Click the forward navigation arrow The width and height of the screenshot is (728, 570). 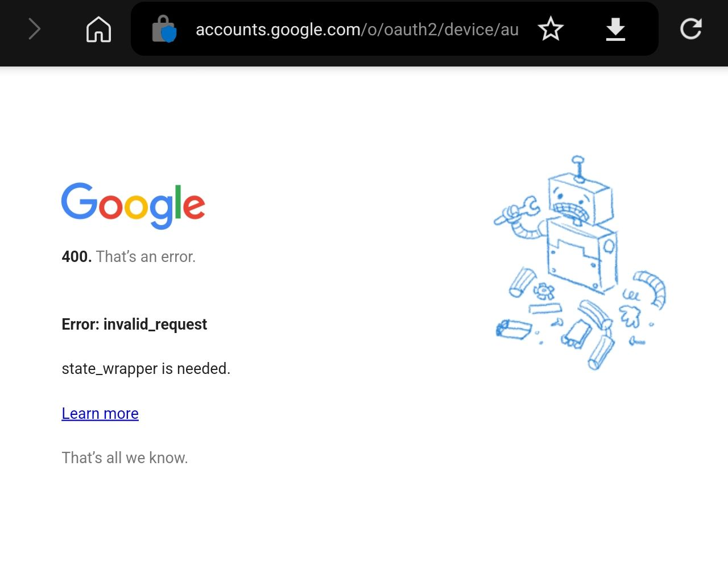pyautogui.click(x=34, y=29)
